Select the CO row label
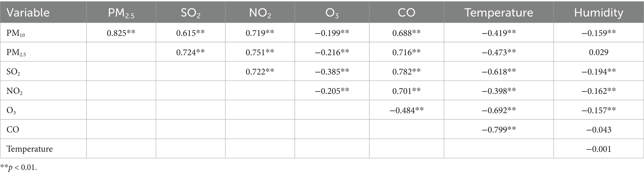Image resolution: width=644 pixels, height=175 pixels. (x=13, y=130)
